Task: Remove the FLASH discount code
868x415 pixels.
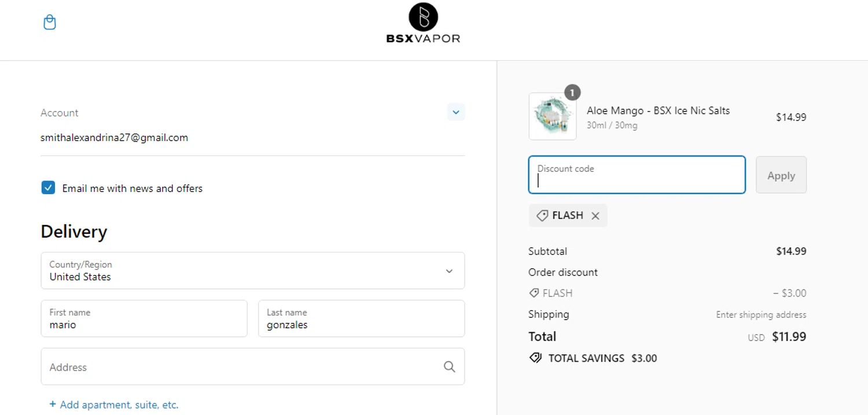Action: coord(595,216)
